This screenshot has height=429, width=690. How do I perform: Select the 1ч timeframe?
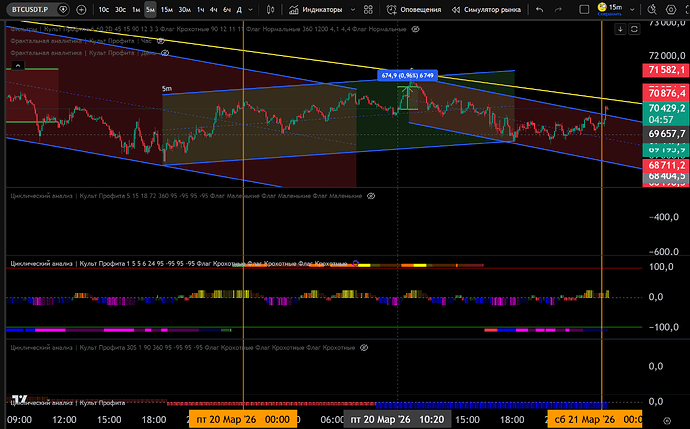coord(201,9)
